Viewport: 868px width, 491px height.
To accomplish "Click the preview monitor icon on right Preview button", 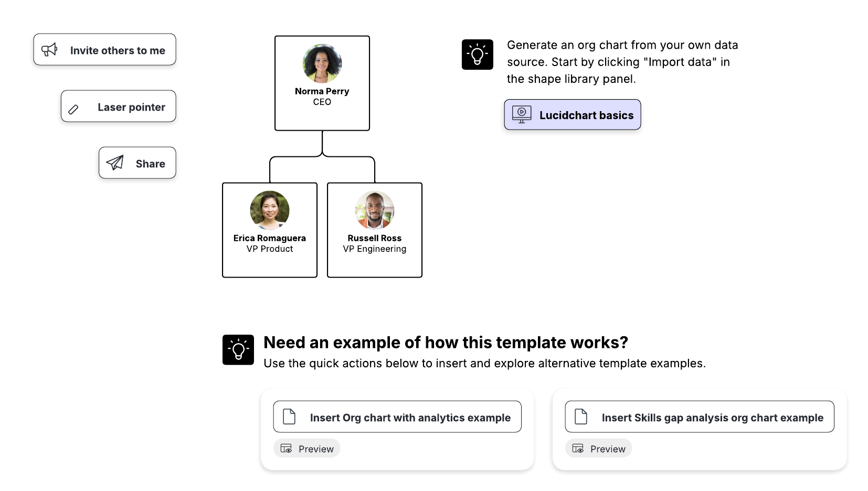I will click(x=578, y=448).
